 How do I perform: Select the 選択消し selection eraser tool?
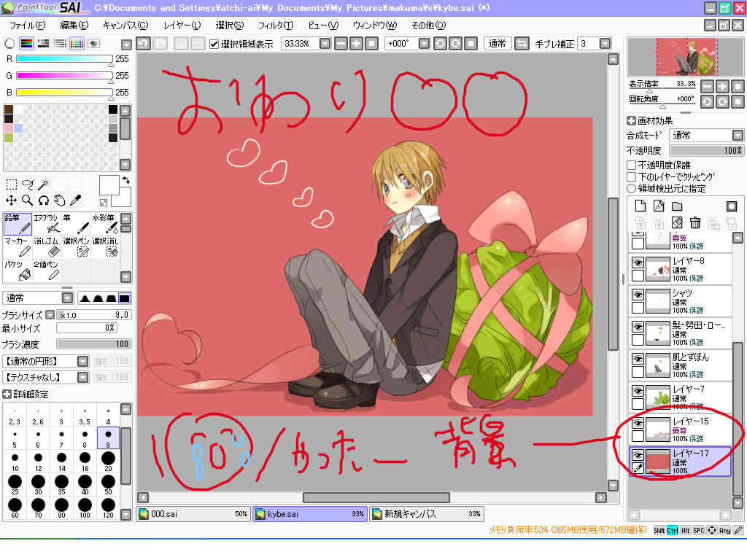click(105, 247)
